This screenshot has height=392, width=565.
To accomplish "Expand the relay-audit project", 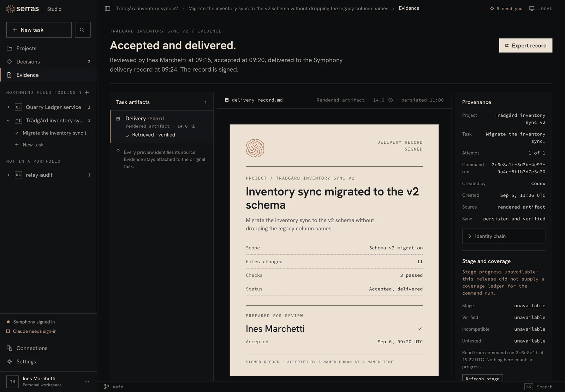I will (x=8, y=175).
